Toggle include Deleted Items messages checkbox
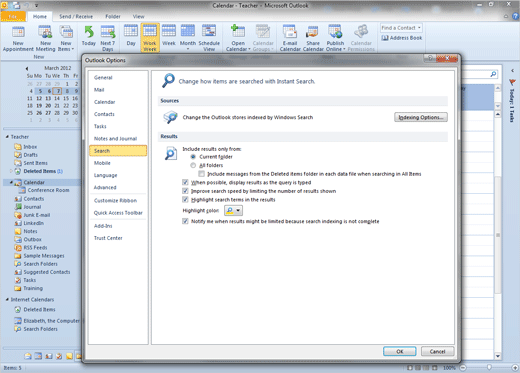This screenshot has height=373, width=520. [x=202, y=174]
